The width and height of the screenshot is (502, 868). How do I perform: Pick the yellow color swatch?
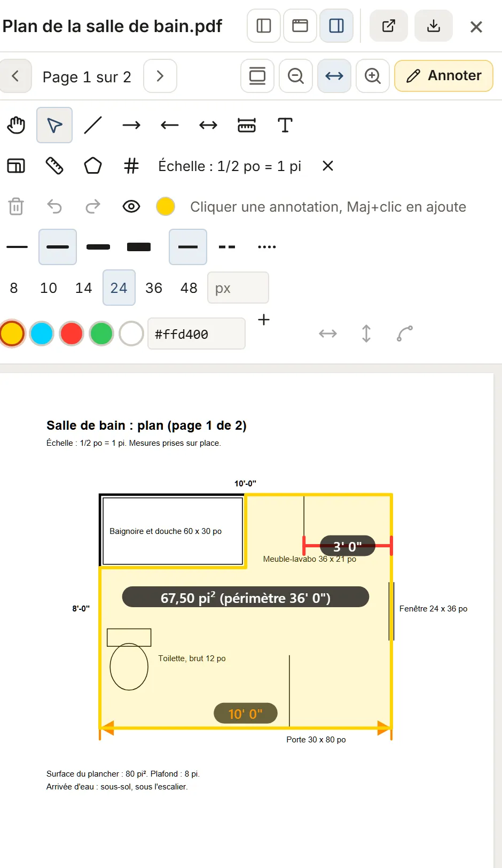(x=12, y=334)
